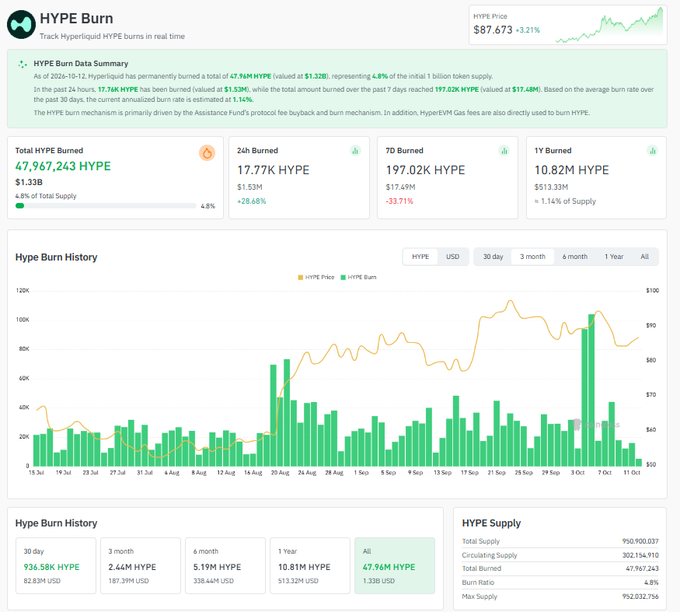Toggle the HYPE Price legend series
This screenshot has width=680, height=612.
pyautogui.click(x=316, y=277)
